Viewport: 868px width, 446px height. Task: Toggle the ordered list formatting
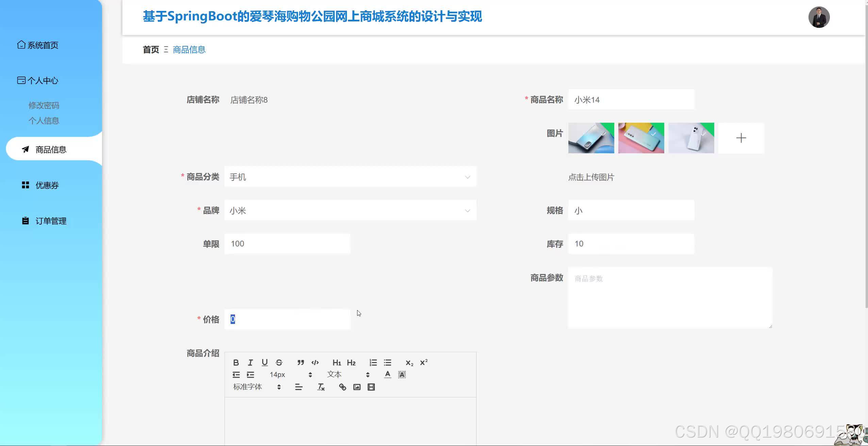373,362
